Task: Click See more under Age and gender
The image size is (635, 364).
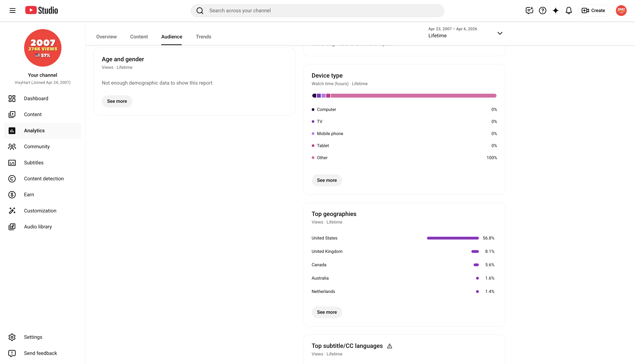Action: [x=117, y=101]
